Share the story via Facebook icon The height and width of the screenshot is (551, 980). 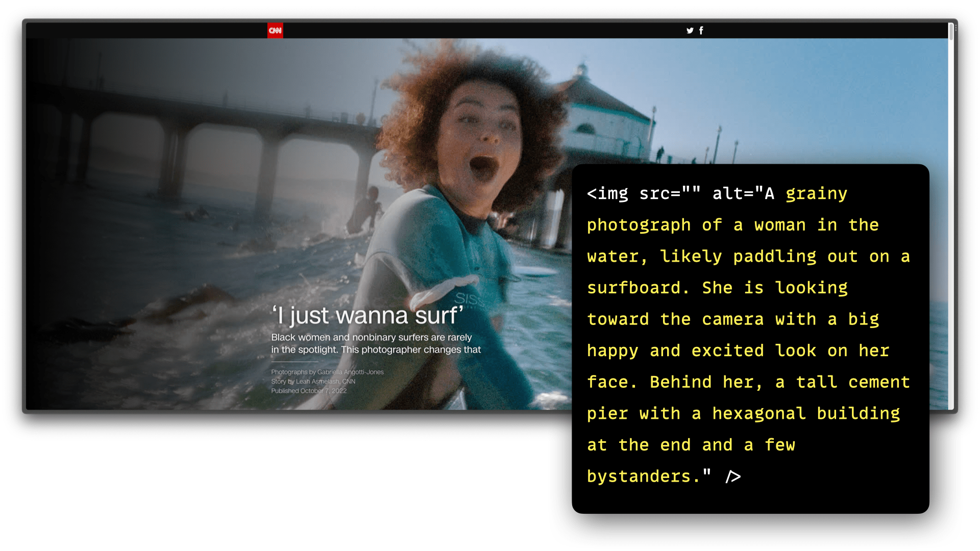701,31
